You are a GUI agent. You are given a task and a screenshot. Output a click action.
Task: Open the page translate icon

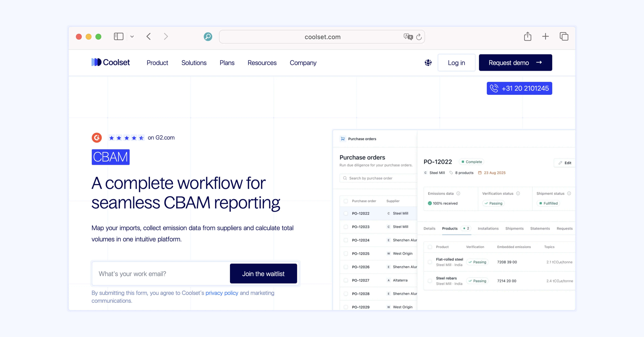[408, 37]
